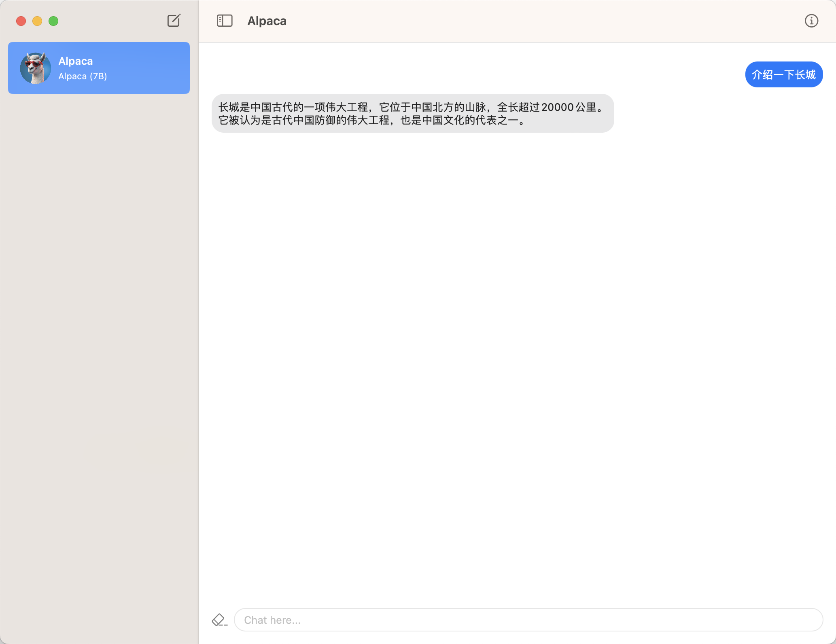Click the sent message '介绍一下长城'
Image resolution: width=836 pixels, height=644 pixels.
pos(784,74)
